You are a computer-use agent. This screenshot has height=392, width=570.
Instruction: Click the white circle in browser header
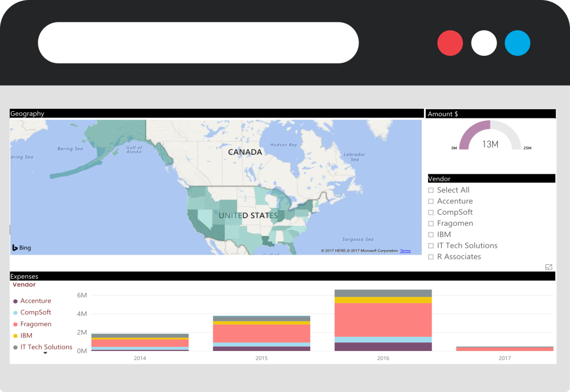click(484, 43)
